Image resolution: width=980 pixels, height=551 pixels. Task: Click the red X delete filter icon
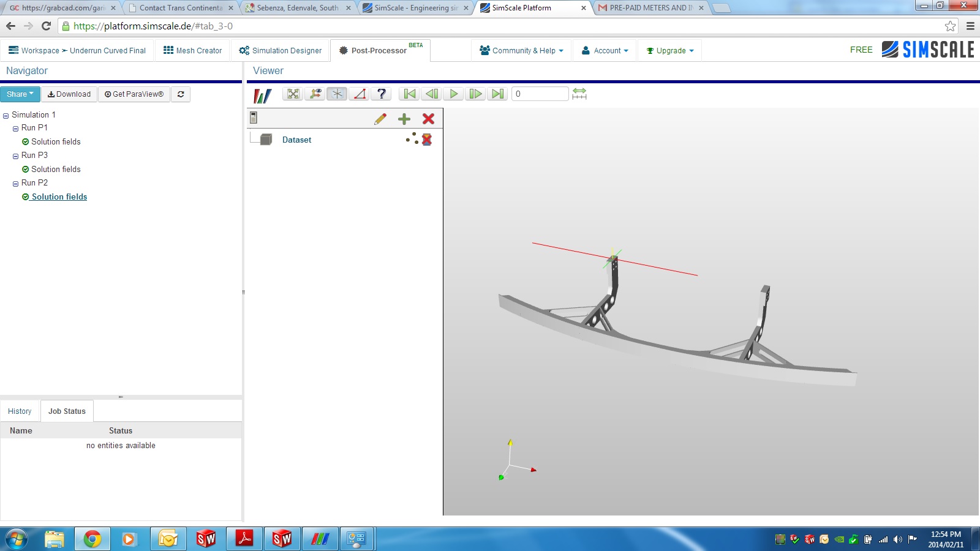428,119
